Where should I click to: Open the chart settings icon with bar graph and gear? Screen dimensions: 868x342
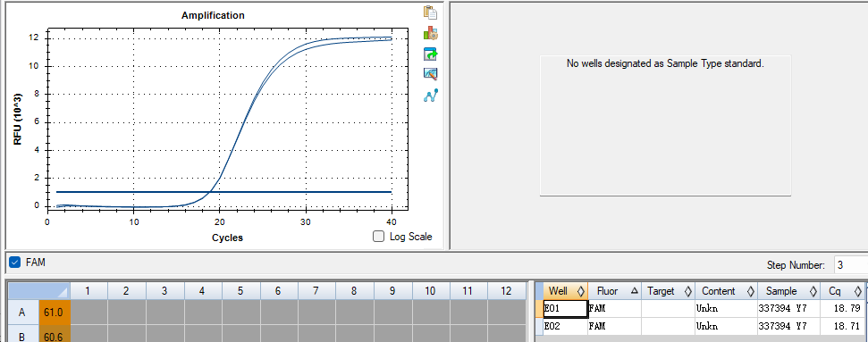(430, 33)
